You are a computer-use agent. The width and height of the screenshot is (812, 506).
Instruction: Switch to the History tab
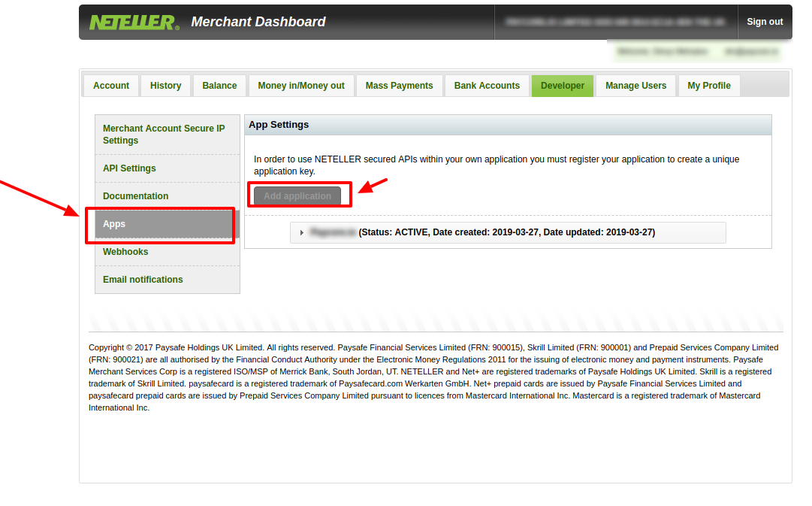(166, 86)
